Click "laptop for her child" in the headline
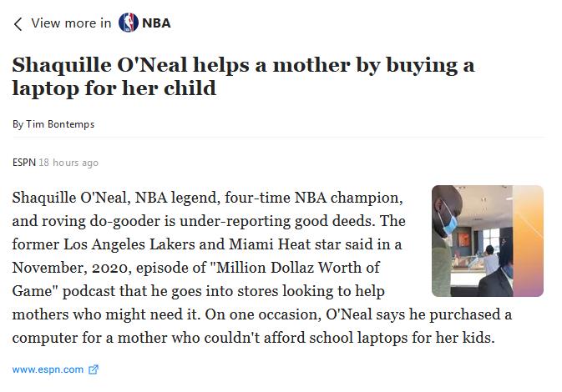This screenshot has width=562, height=392. (114, 88)
